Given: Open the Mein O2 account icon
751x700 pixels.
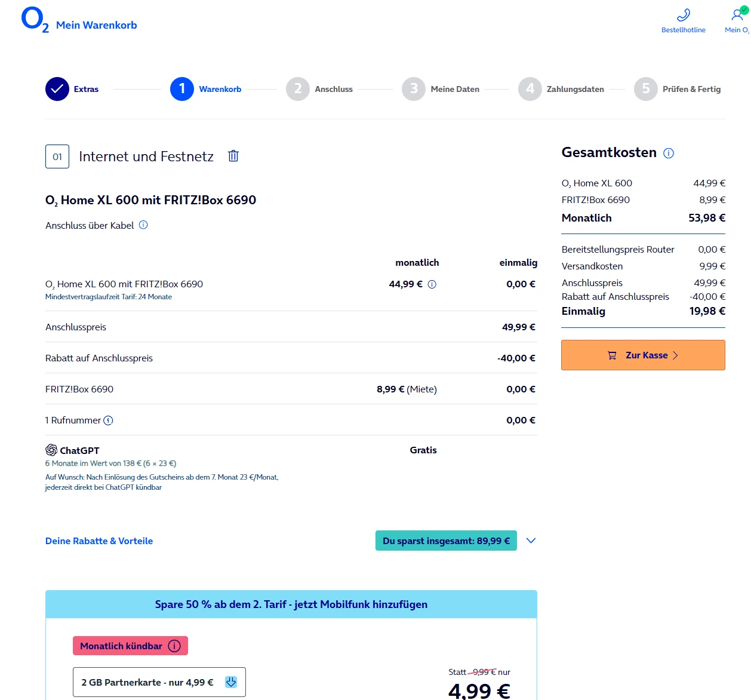Looking at the screenshot, I should coord(738,15).
